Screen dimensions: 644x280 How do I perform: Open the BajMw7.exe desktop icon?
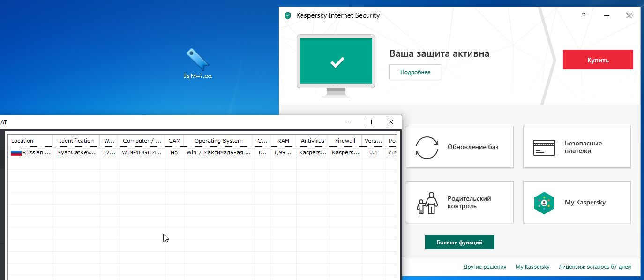198,63
